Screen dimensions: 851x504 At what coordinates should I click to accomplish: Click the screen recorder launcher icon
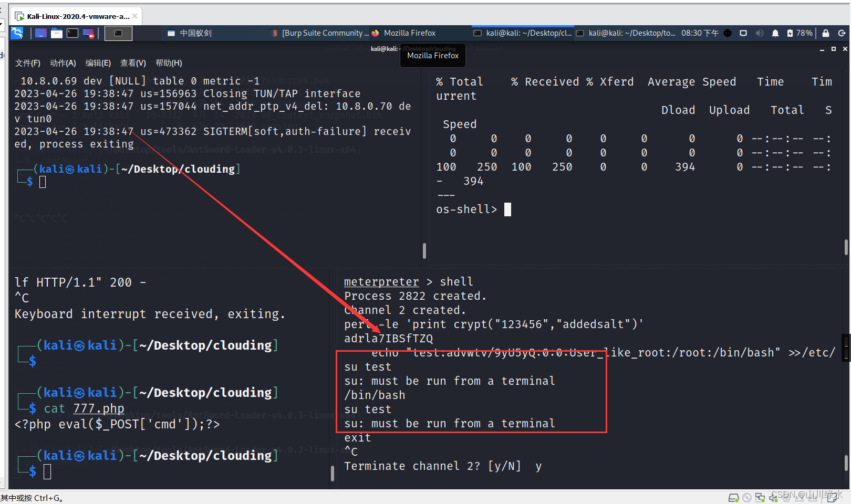click(88, 33)
